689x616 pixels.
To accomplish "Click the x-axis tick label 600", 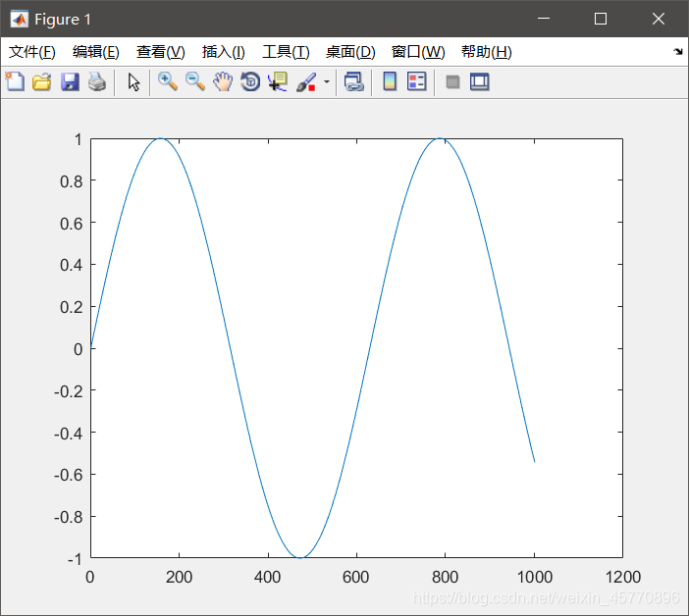I will click(x=356, y=577).
